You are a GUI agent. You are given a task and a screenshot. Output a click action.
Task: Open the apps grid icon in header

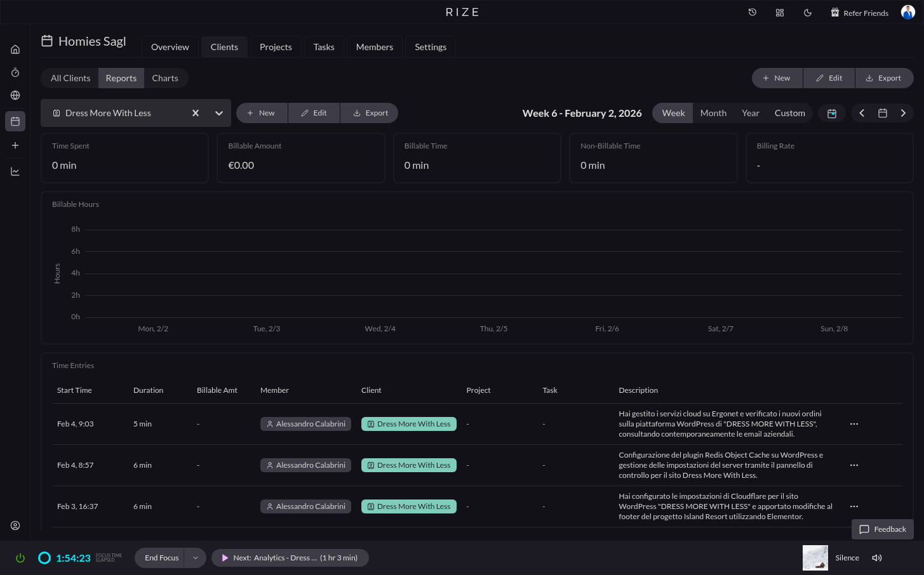point(780,13)
